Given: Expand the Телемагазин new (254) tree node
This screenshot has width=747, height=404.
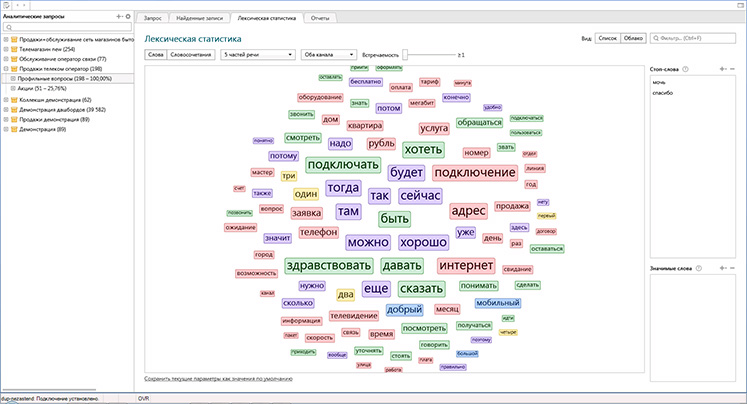Looking at the screenshot, I should pyautogui.click(x=6, y=50).
